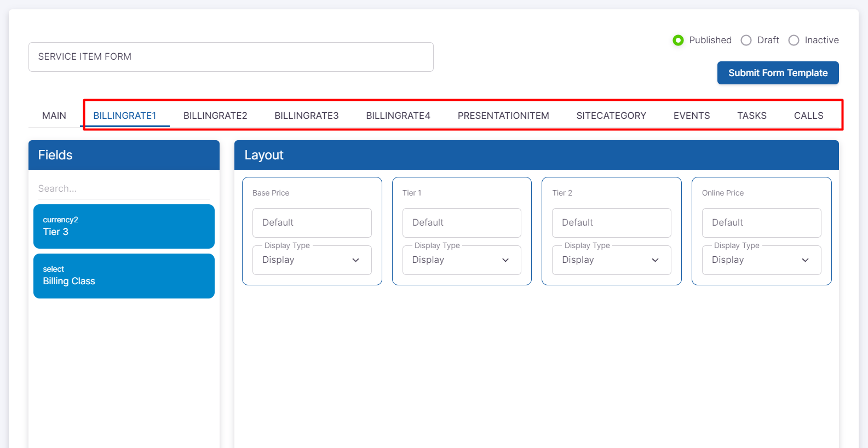Go to the PRESENTATIONITEM tab
This screenshot has height=448, width=868.
click(x=503, y=116)
